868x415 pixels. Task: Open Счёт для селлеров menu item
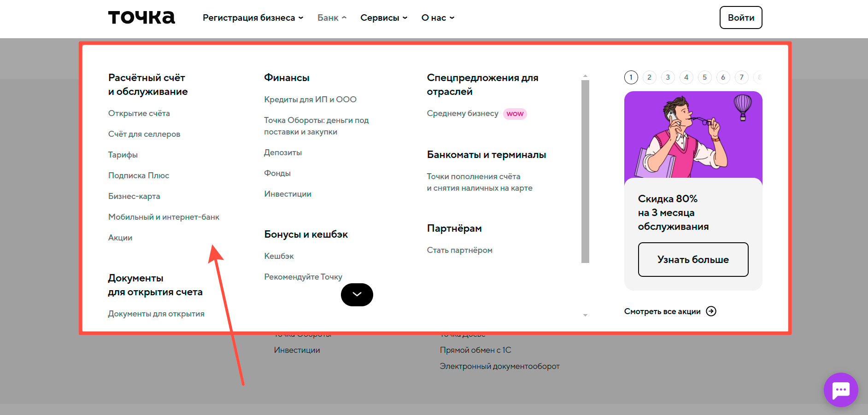(x=144, y=134)
